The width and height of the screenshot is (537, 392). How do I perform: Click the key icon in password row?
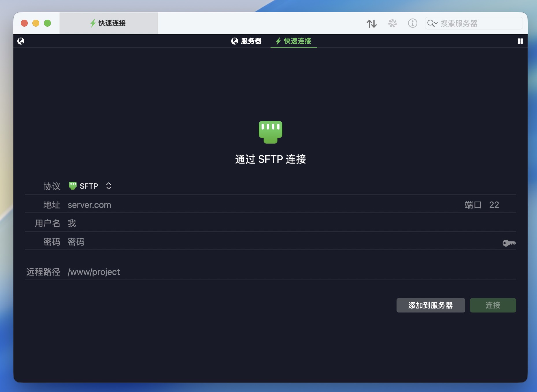509,243
